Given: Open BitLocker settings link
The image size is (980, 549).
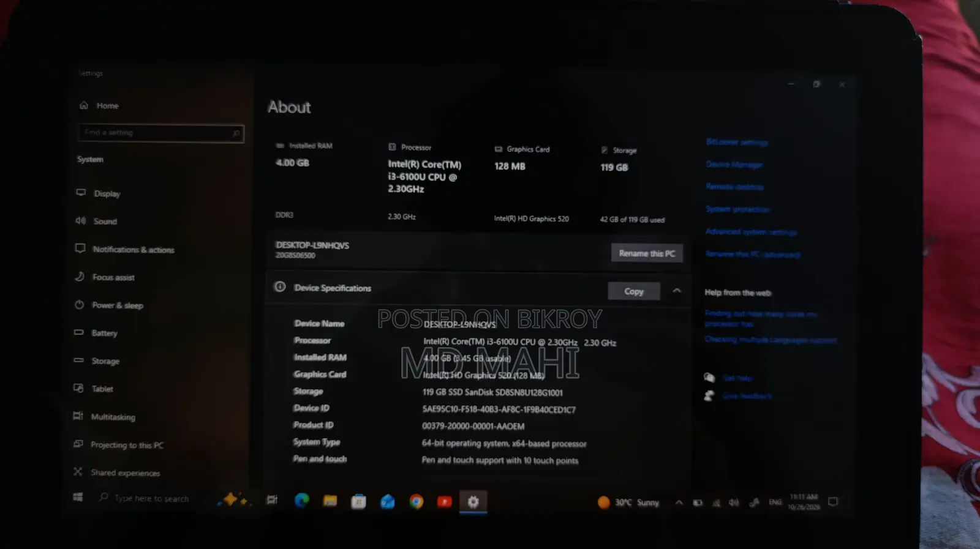Looking at the screenshot, I should [x=737, y=142].
